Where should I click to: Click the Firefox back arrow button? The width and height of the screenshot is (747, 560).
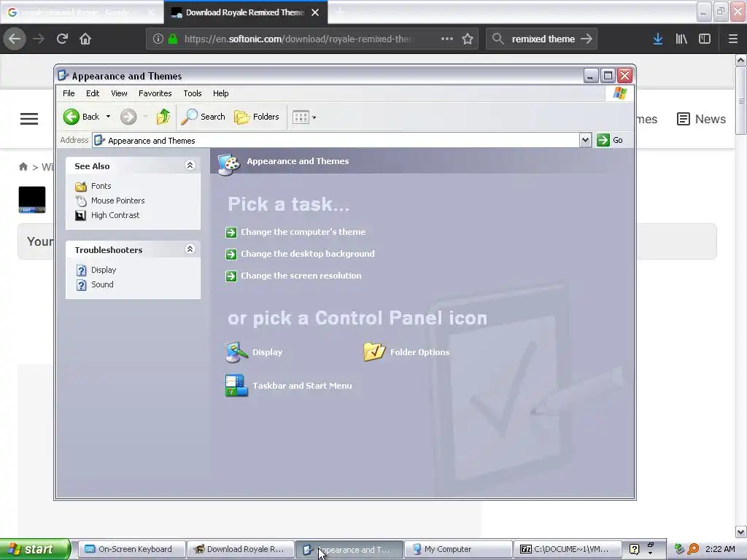[15, 39]
